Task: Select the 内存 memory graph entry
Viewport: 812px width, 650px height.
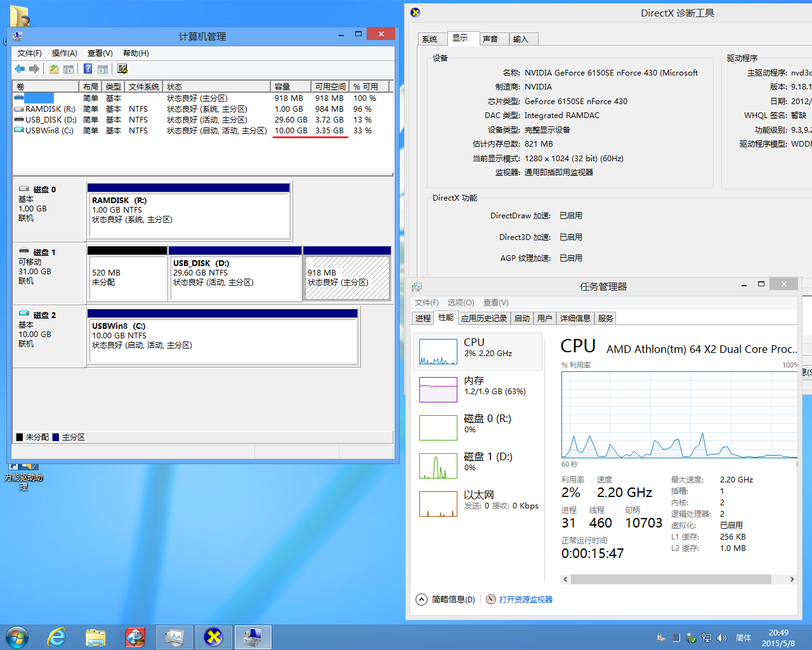Action: tap(478, 389)
